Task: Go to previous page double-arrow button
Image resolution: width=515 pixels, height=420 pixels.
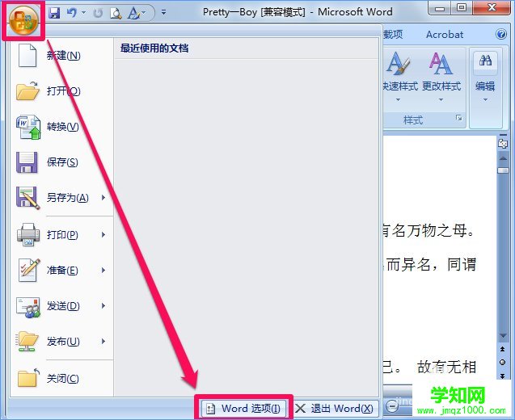Action: (503, 349)
